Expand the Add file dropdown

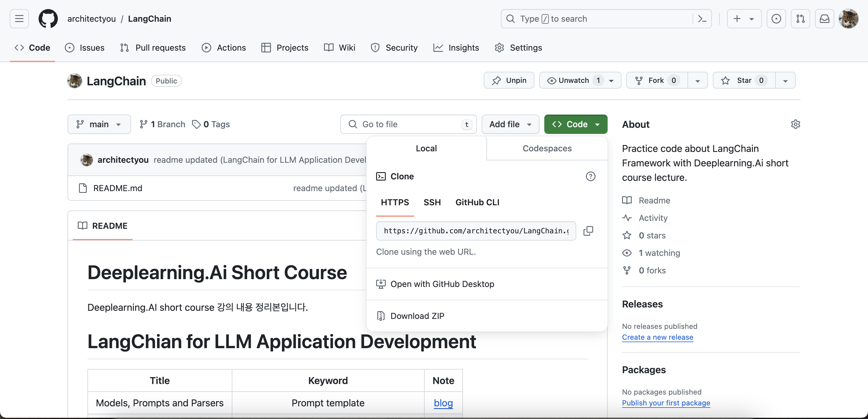pyautogui.click(x=510, y=124)
